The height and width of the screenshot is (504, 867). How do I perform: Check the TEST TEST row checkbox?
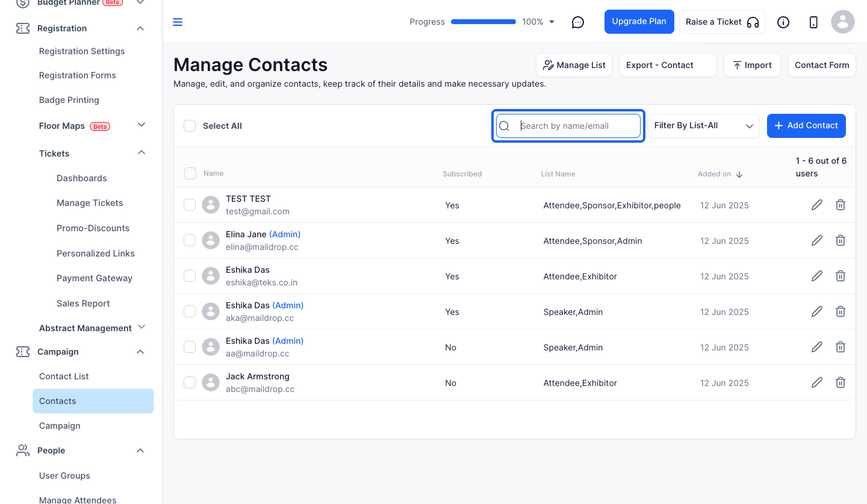tap(190, 205)
